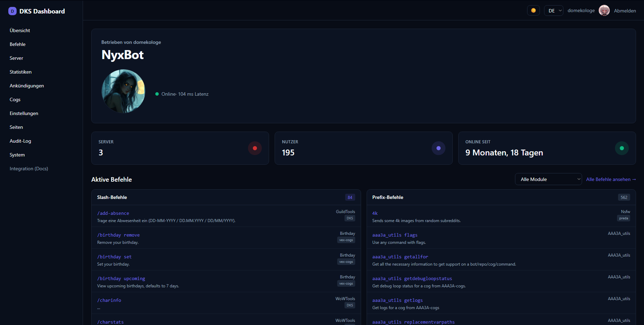Open the Server sidebar page
The image size is (644, 325).
tap(16, 58)
